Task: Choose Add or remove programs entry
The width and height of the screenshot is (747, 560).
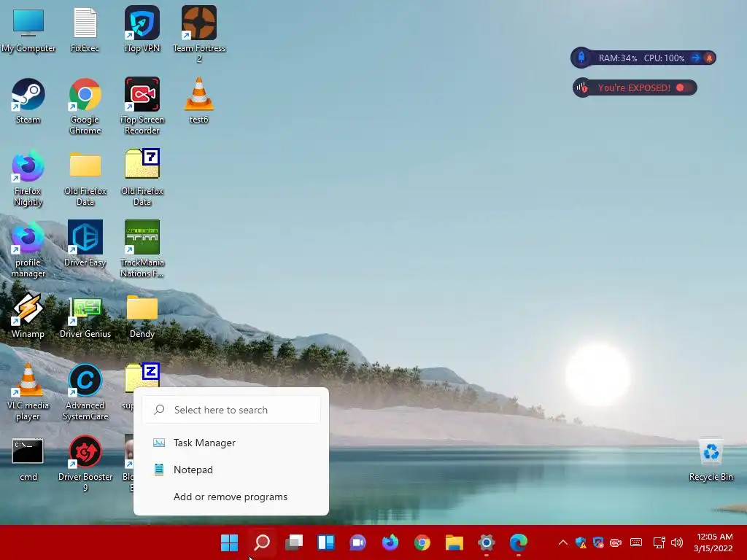Action: point(231,497)
